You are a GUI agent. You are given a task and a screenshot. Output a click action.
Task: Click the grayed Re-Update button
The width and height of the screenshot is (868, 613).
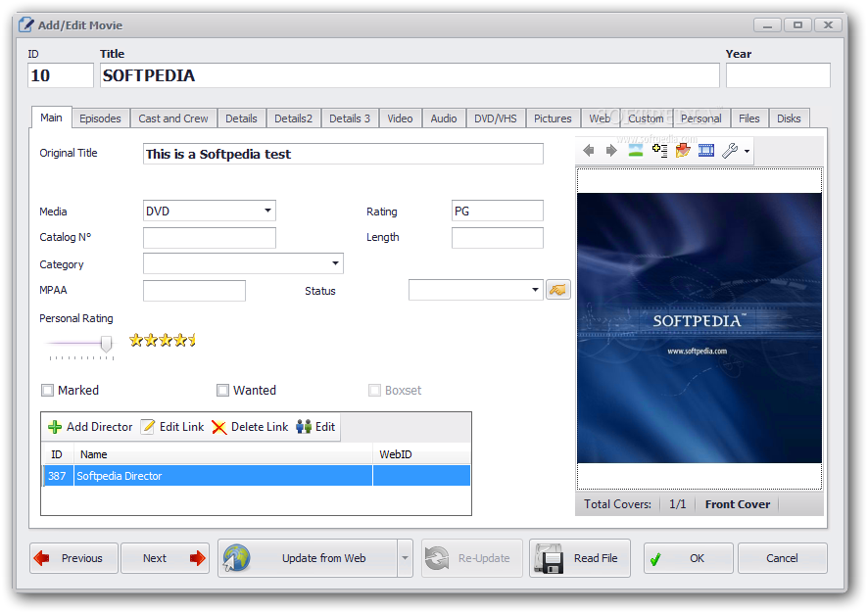pyautogui.click(x=471, y=558)
